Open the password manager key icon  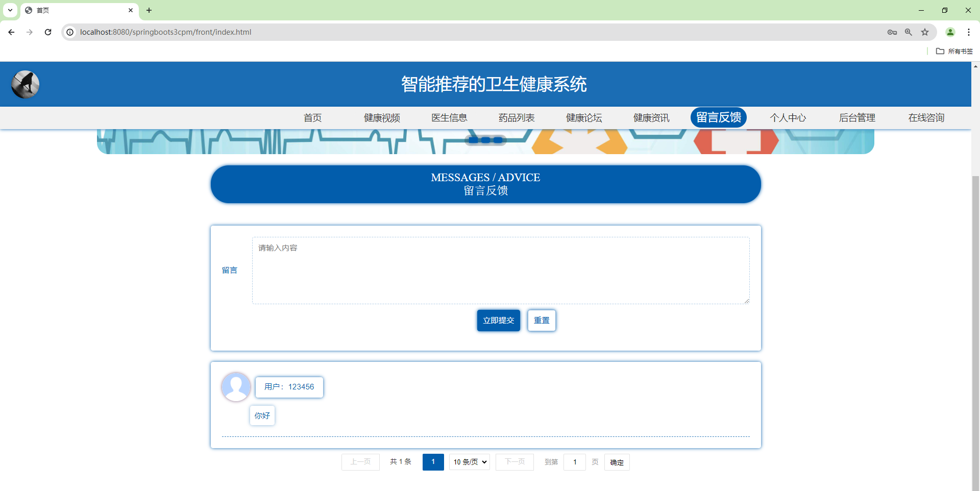pos(892,32)
